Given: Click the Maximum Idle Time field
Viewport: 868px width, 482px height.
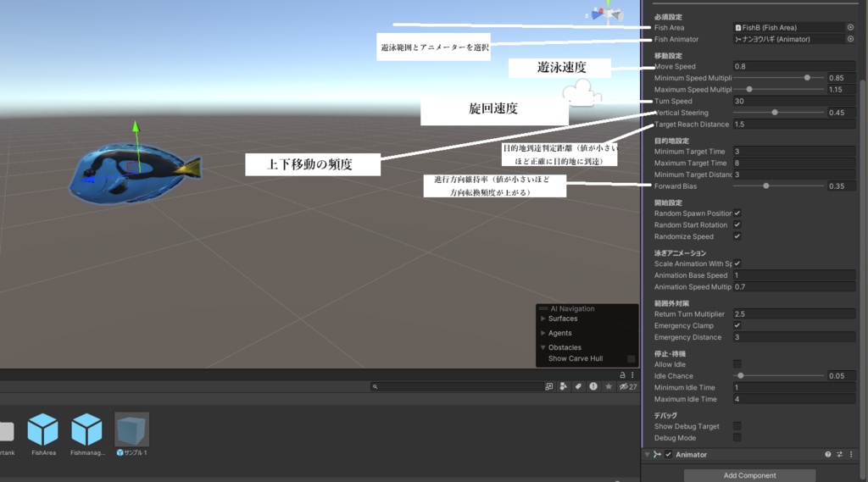Looking at the screenshot, I should point(794,399).
